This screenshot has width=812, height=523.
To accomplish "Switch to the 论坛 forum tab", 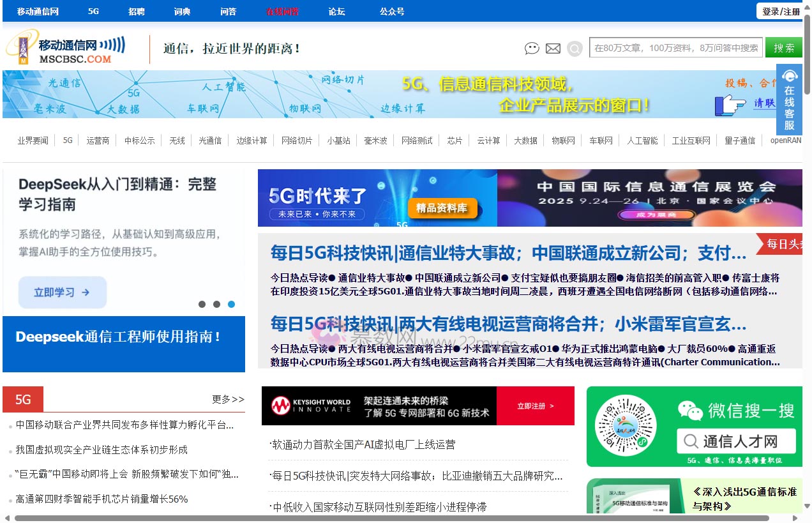I will click(x=336, y=11).
